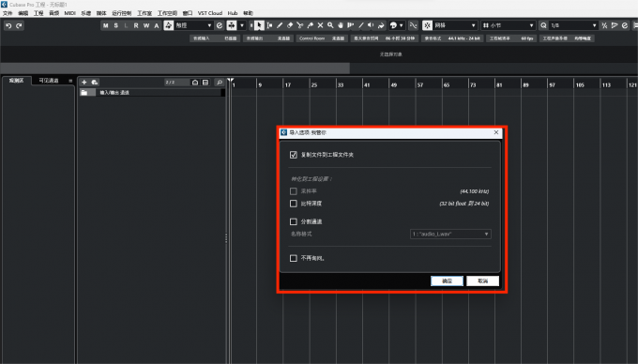638x364 pixels.
Task: Click the 44.1 kHz - 24 bit record format field
Action: pos(452,38)
